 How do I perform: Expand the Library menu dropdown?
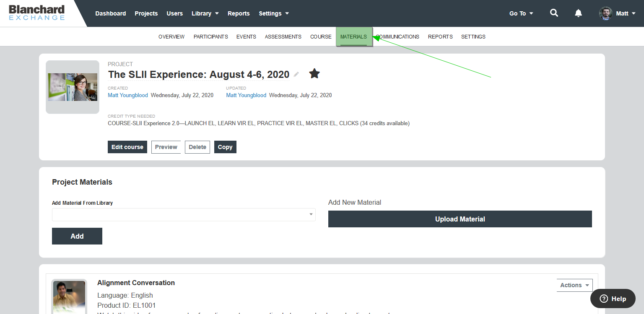(x=205, y=13)
